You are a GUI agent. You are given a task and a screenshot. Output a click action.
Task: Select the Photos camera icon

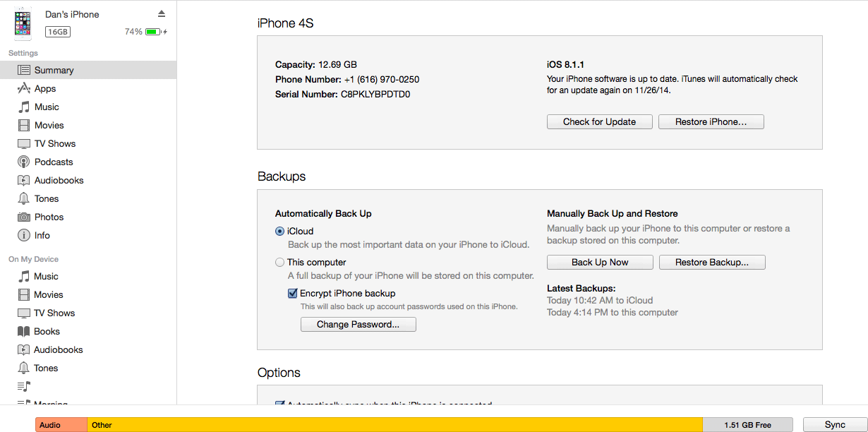(x=24, y=217)
